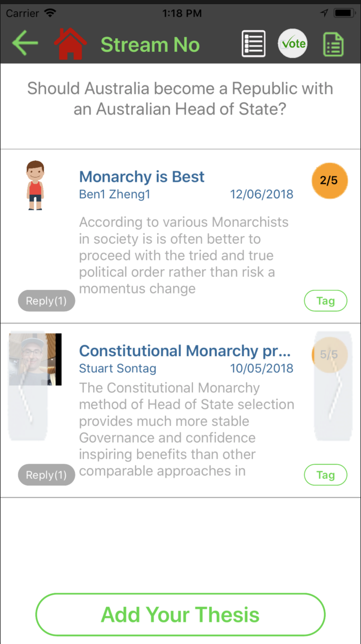Tap the Stream No header title
The height and width of the screenshot is (644, 361).
[x=150, y=45]
